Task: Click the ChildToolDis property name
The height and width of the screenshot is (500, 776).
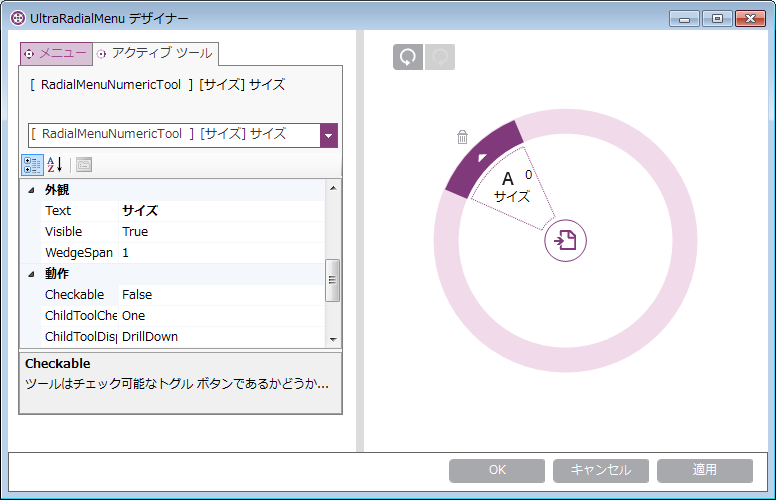Action: (x=81, y=337)
